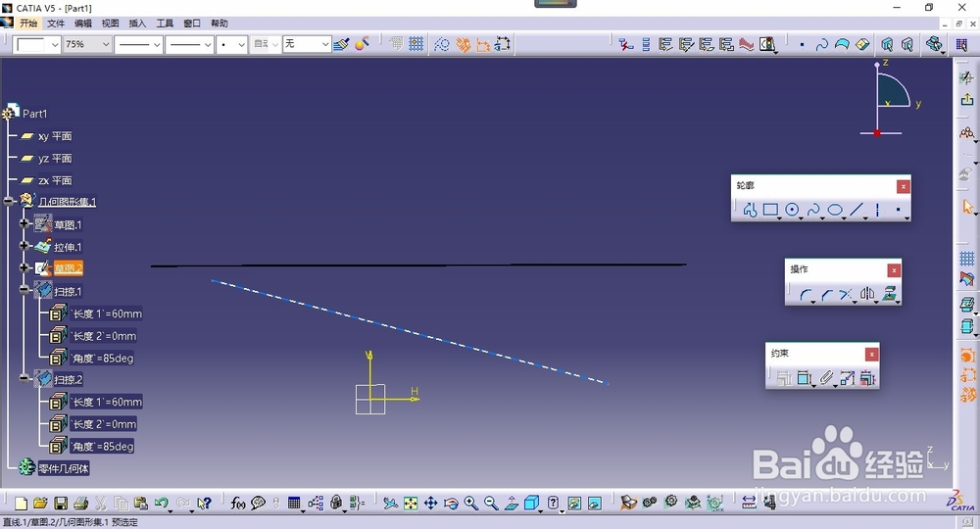The width and height of the screenshot is (980, 529).
Task: Select the Pan arrows icon
Action: click(430, 503)
